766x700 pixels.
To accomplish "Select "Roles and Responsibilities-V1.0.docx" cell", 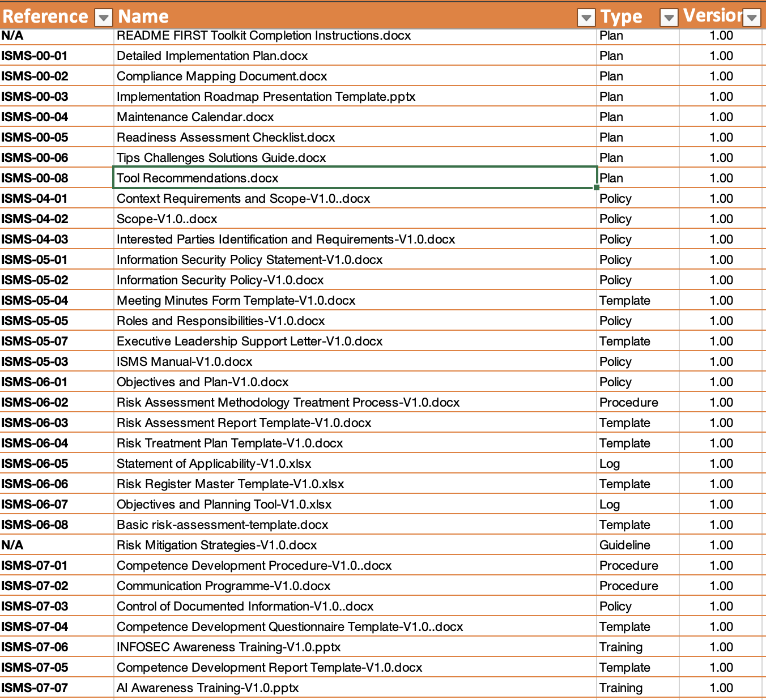I will point(355,321).
